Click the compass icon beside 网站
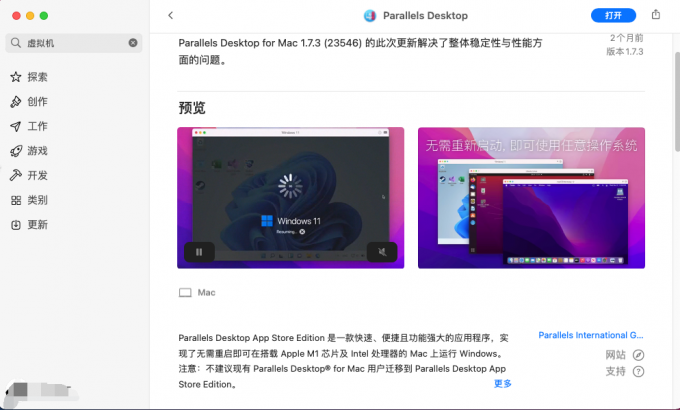The height and width of the screenshot is (410, 680). coord(638,355)
